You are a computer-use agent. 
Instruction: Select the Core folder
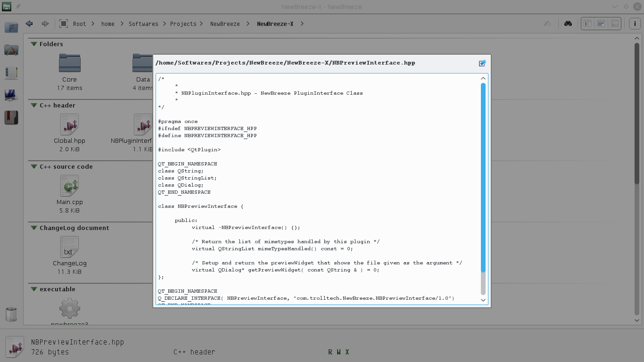70,72
